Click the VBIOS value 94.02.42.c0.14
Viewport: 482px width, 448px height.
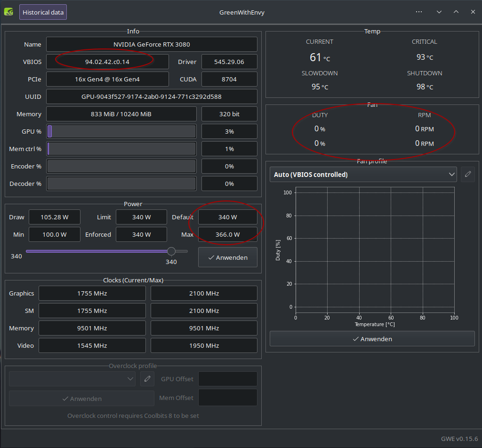[x=108, y=62]
